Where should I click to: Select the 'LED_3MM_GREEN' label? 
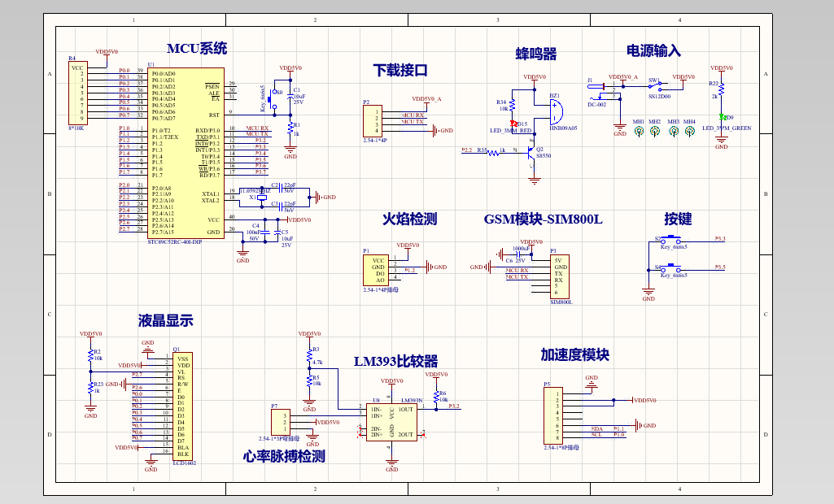[x=727, y=128]
